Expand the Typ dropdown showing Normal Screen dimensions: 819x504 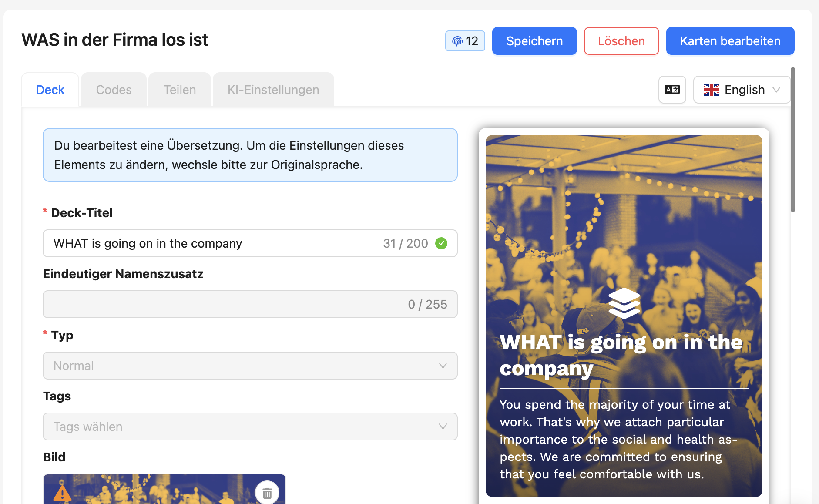click(x=250, y=366)
